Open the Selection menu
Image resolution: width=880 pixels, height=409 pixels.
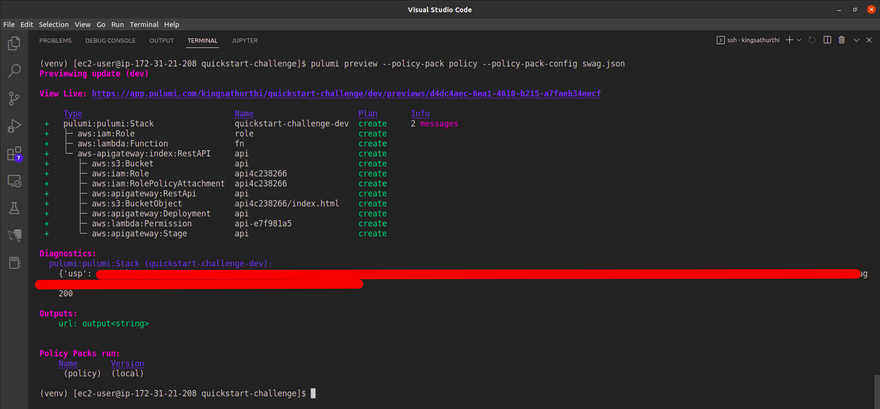pyautogui.click(x=54, y=23)
